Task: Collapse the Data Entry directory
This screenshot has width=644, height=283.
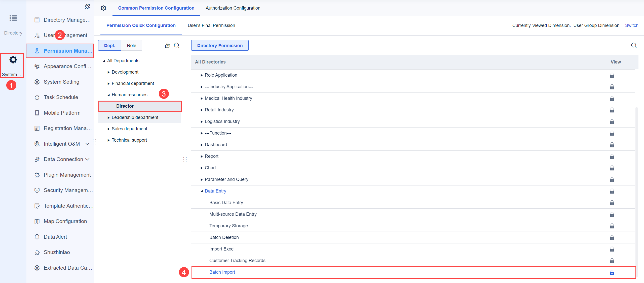Action: coord(202,191)
